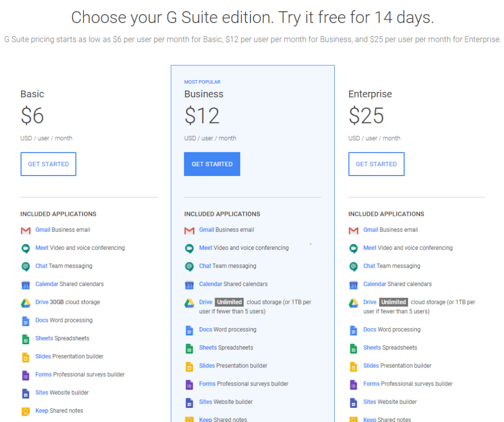Open the Sites link under Basic

tap(42, 392)
